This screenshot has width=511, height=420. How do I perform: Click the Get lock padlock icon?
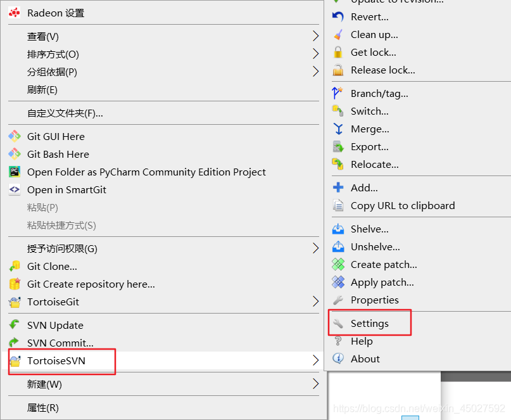pyautogui.click(x=338, y=52)
